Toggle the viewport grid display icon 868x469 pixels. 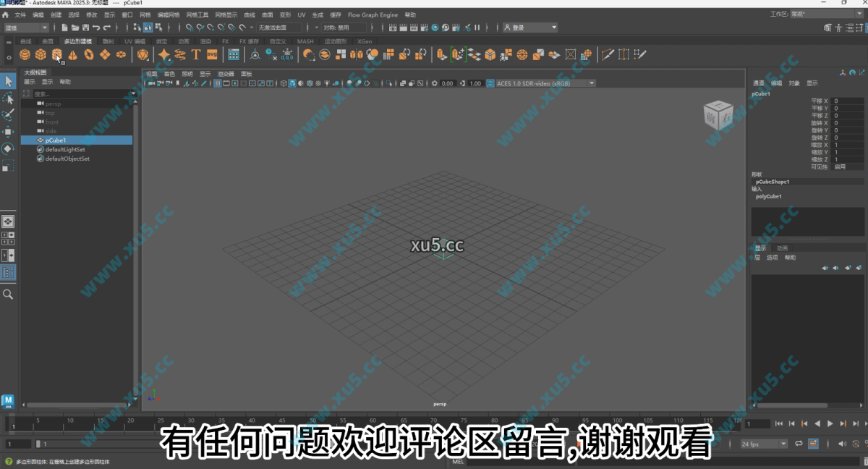[x=217, y=83]
